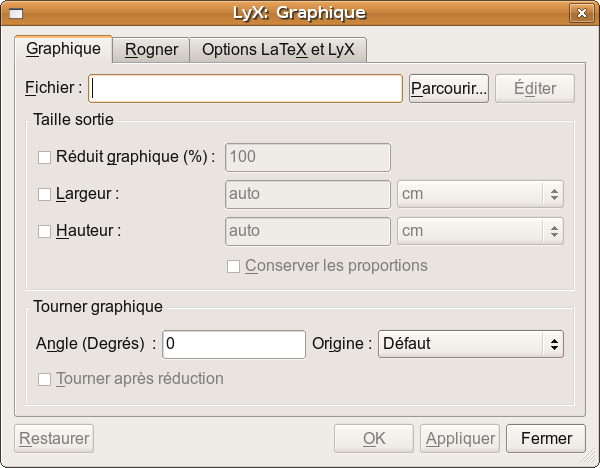The image size is (600, 468).
Task: Toggle Tourner après réduction checkbox
Action: (x=44, y=379)
